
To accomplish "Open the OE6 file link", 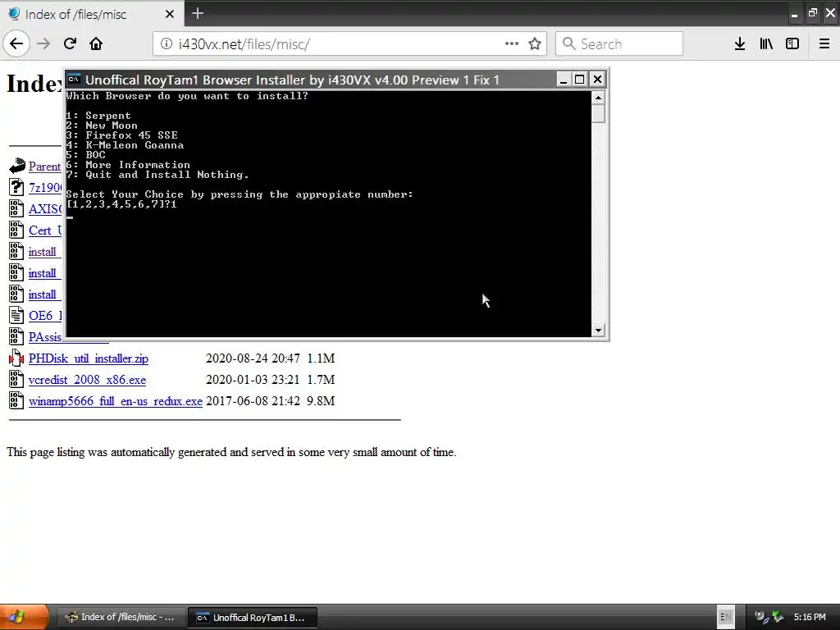I will 45,316.
